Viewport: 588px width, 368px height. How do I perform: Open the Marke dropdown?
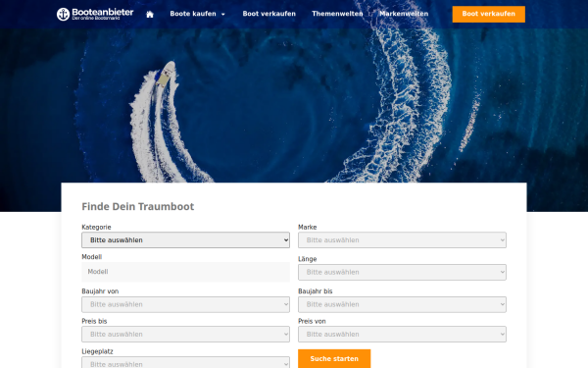(x=402, y=240)
